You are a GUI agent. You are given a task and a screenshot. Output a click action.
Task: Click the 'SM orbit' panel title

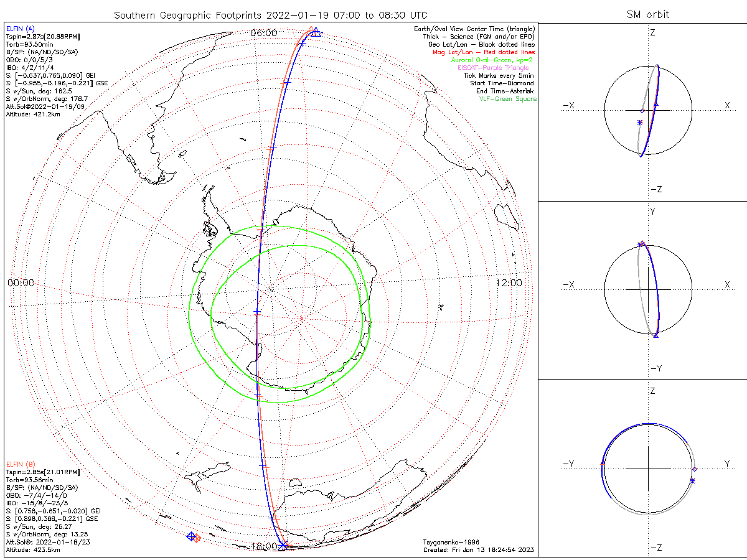pyautogui.click(x=649, y=14)
